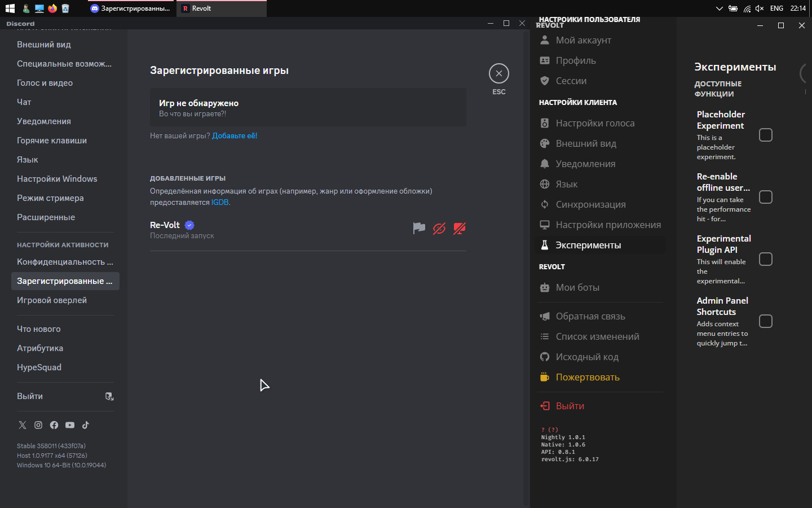Open the IGDB link
Screen dimensions: 812x508
pyautogui.click(x=220, y=202)
